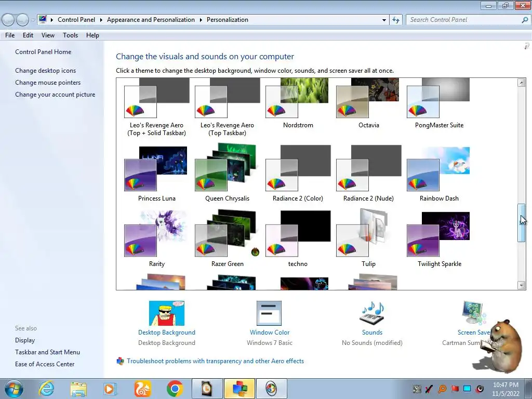Image resolution: width=532 pixels, height=399 pixels.
Task: Click the Back navigation button
Action: point(8,20)
